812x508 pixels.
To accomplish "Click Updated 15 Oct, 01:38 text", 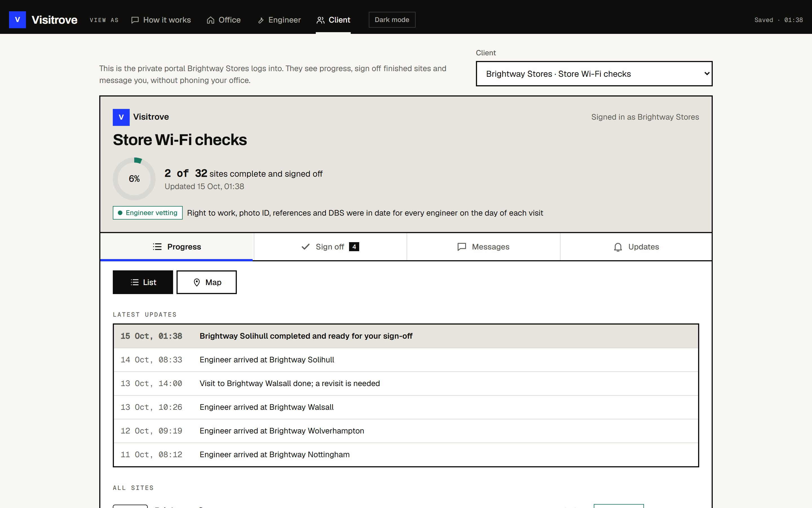I will (204, 187).
